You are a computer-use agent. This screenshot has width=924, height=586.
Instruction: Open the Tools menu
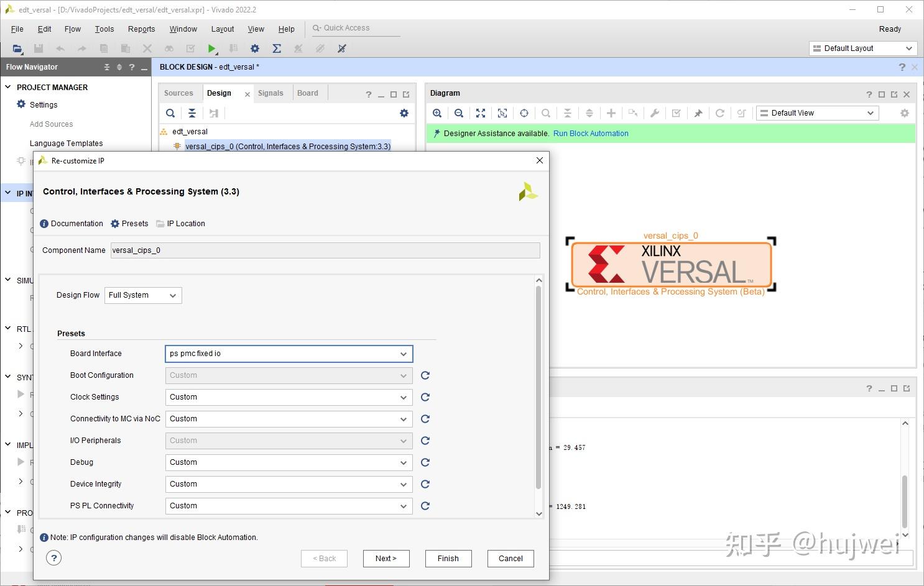click(104, 29)
